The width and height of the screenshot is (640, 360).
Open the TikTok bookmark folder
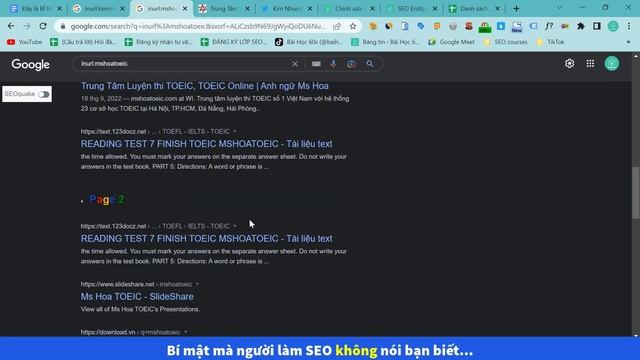click(550, 42)
